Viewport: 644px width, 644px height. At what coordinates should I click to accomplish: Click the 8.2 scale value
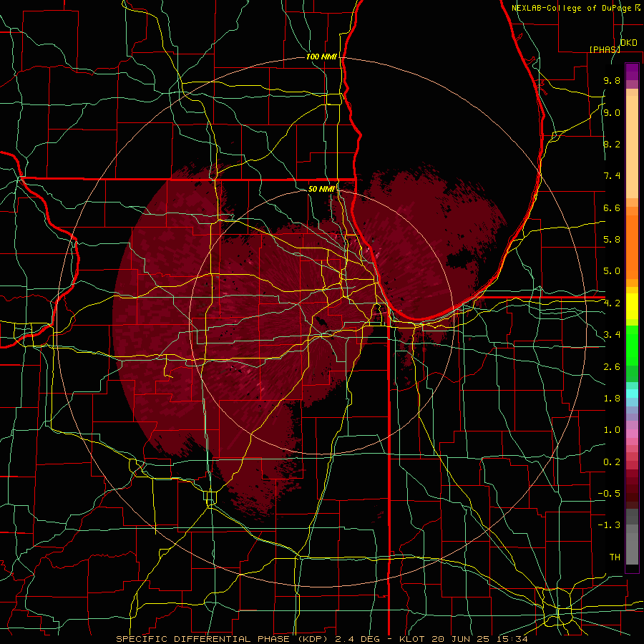[612, 144]
